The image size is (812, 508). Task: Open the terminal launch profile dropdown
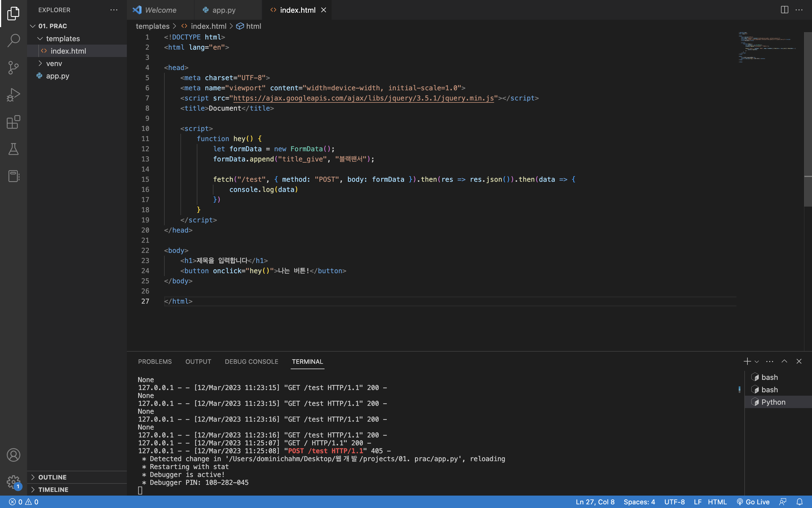pyautogui.click(x=757, y=362)
